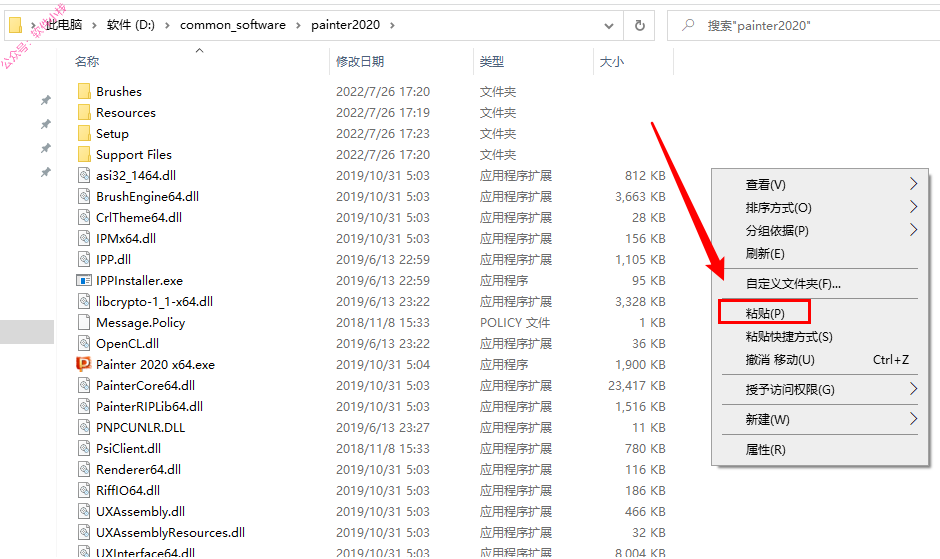Click the Renderer64.dll file icon
The image size is (940, 559).
click(84, 469)
